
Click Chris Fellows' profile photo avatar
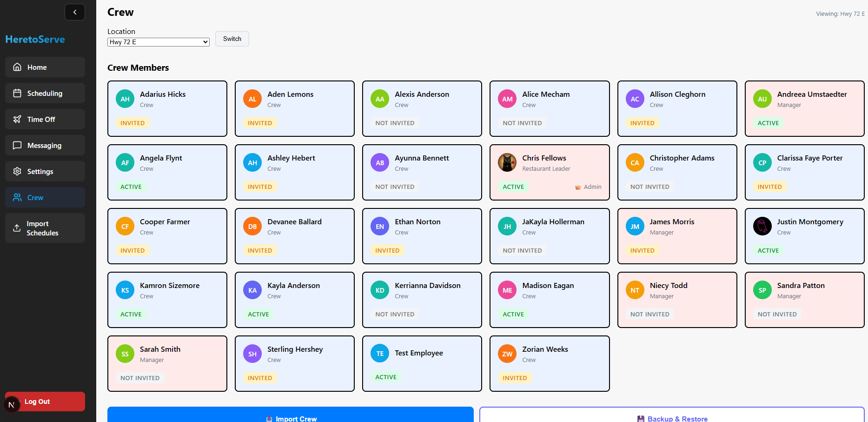click(507, 163)
